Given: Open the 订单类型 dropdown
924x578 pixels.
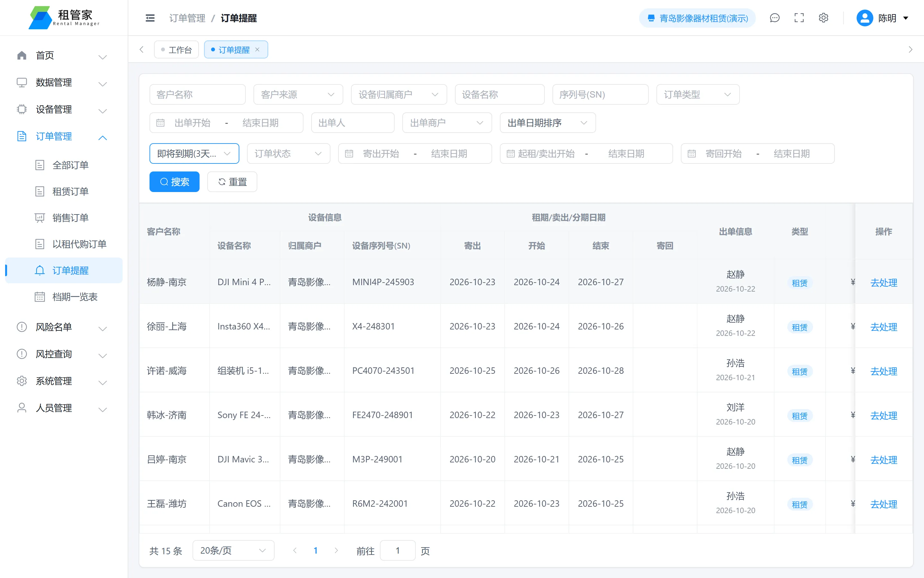Looking at the screenshot, I should tap(698, 95).
